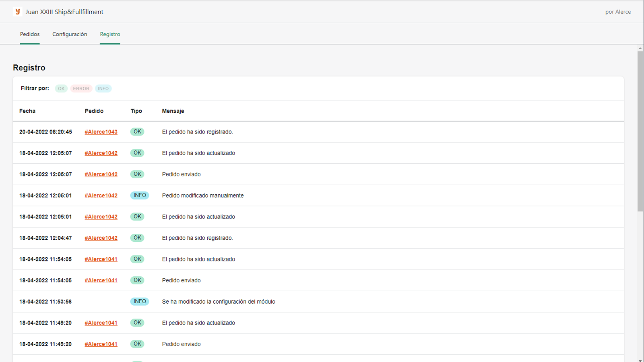Click the Tipo column header
This screenshot has height=362, width=644.
[x=136, y=111]
